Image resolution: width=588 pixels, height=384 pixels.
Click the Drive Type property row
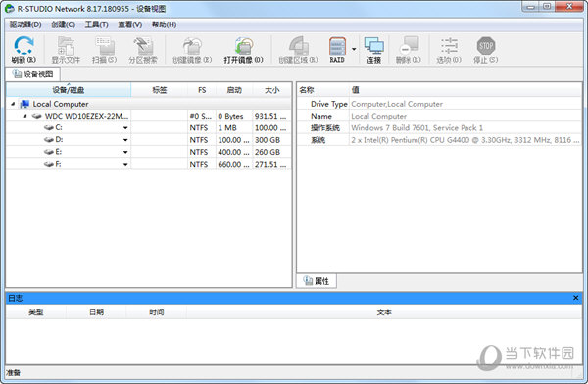(439, 104)
